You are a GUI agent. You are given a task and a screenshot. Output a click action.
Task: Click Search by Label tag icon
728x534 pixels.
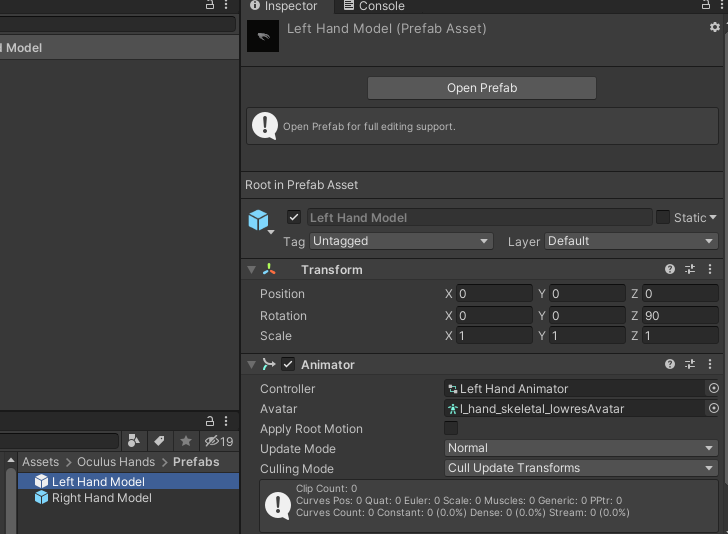pos(159,441)
